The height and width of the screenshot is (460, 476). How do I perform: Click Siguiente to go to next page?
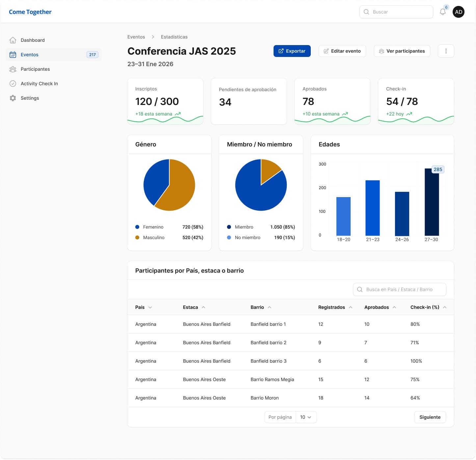tap(430, 417)
